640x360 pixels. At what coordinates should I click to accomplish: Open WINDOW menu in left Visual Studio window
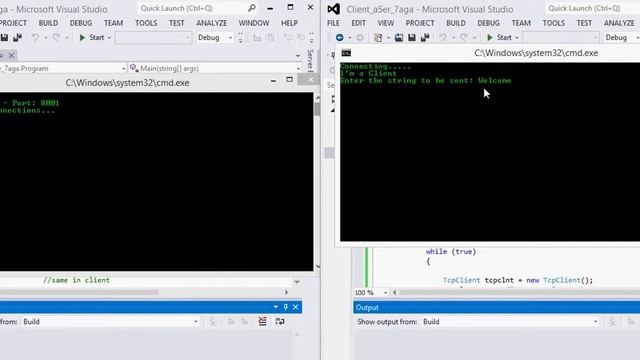pos(254,23)
